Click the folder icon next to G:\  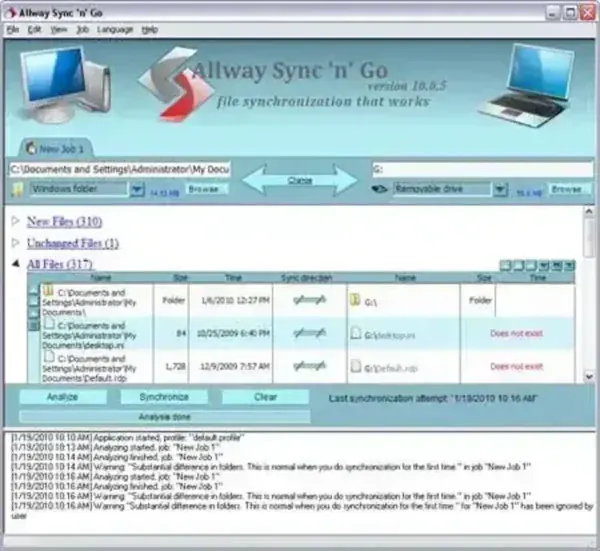point(355,300)
